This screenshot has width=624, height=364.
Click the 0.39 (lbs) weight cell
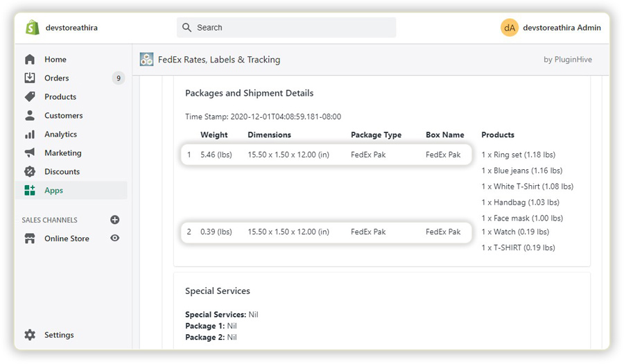[x=216, y=232]
